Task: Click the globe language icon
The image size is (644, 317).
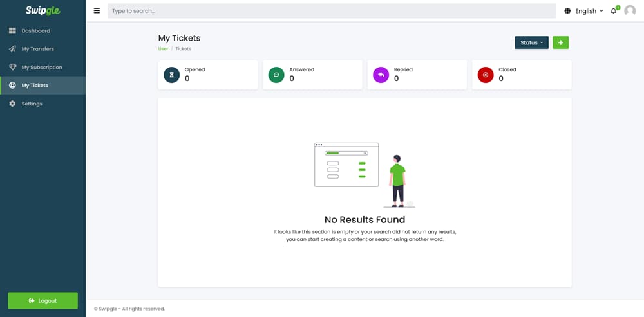Action: 567,11
